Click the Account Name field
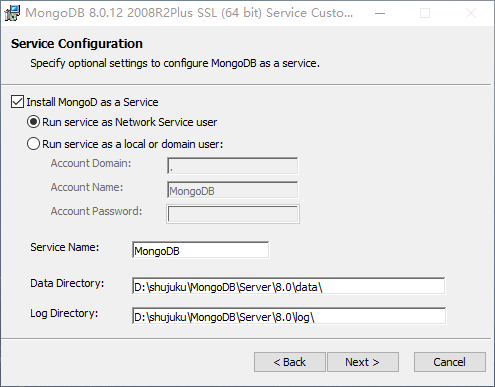 coord(232,190)
